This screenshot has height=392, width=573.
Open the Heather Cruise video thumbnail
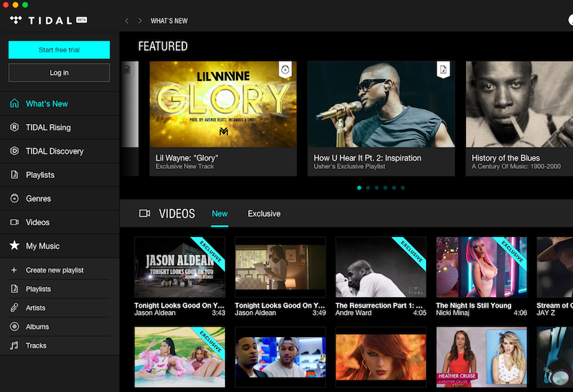(x=481, y=357)
